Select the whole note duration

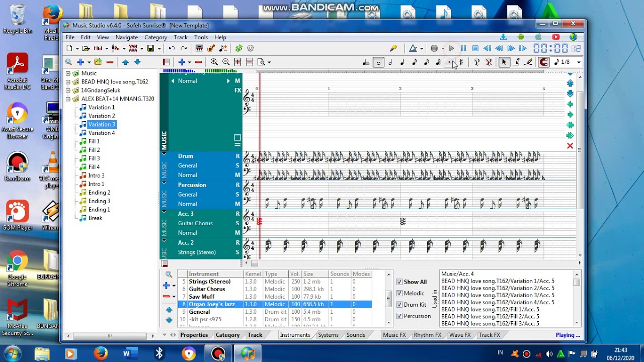click(378, 62)
